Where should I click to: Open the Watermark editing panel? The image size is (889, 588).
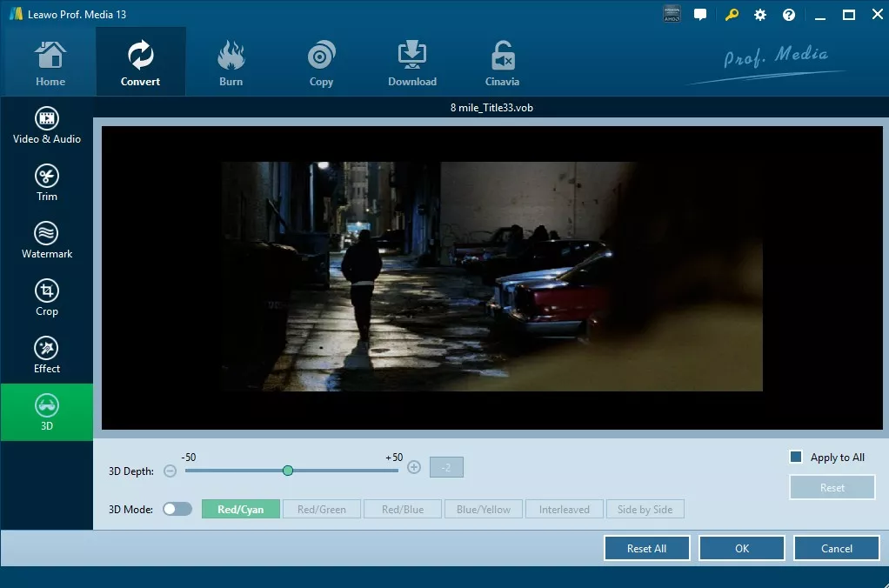pos(46,240)
